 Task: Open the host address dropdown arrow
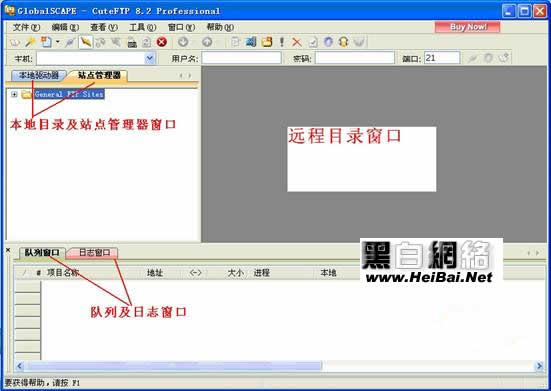point(150,58)
